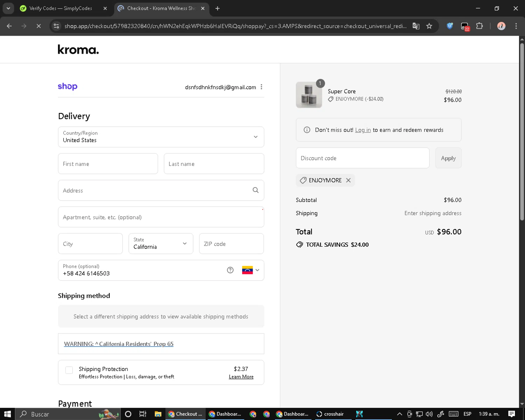Click the ESP language indicator
The image size is (525, 420).
467,414
